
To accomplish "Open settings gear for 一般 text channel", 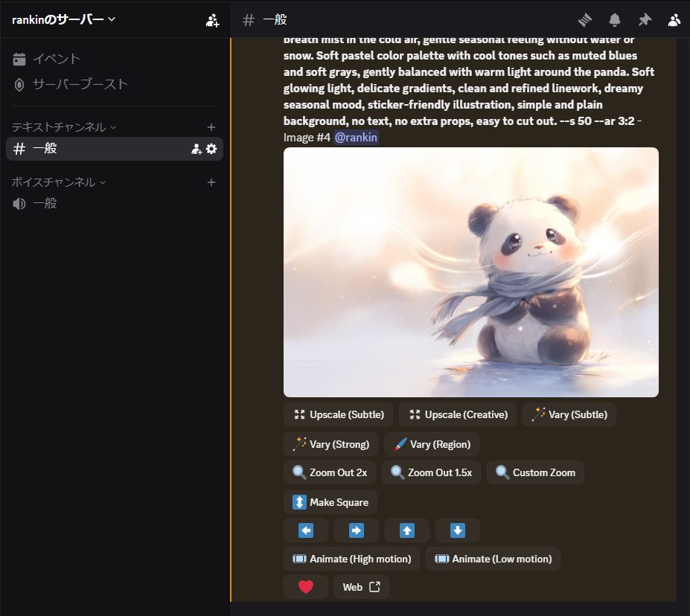I will point(211,149).
